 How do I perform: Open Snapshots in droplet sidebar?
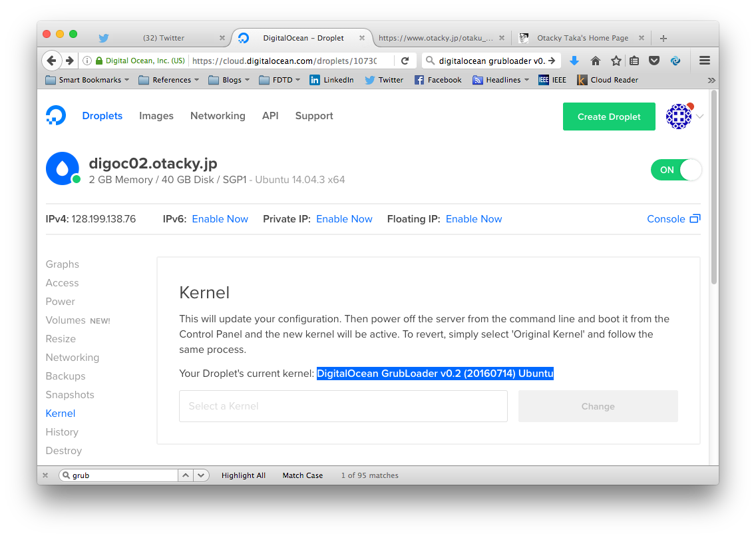click(x=70, y=395)
